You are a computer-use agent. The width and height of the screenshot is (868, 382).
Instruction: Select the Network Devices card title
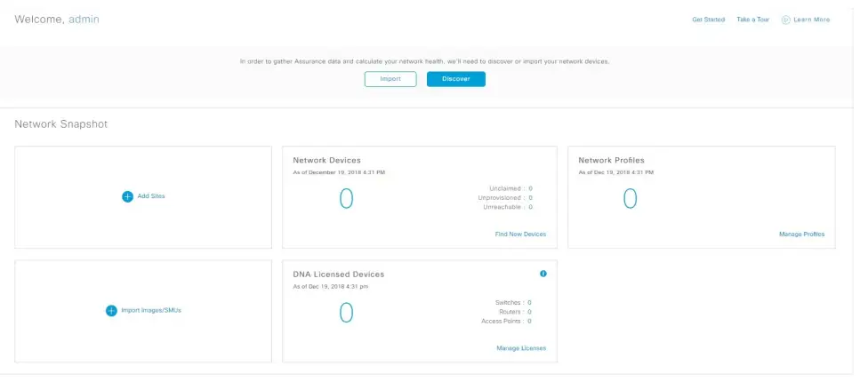click(x=326, y=160)
